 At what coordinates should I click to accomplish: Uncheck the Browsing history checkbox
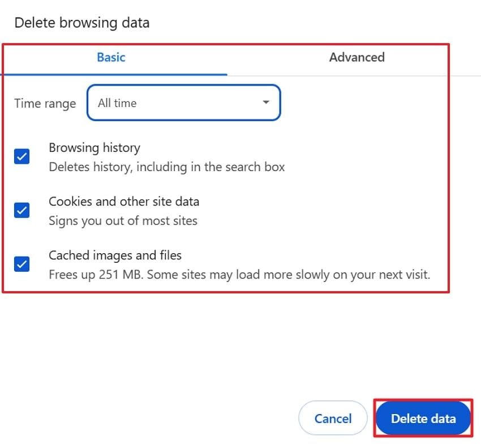coord(22,157)
